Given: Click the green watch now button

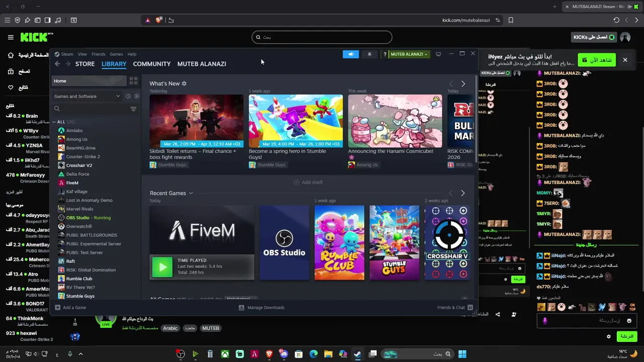Looking at the screenshot, I should click(x=597, y=60).
